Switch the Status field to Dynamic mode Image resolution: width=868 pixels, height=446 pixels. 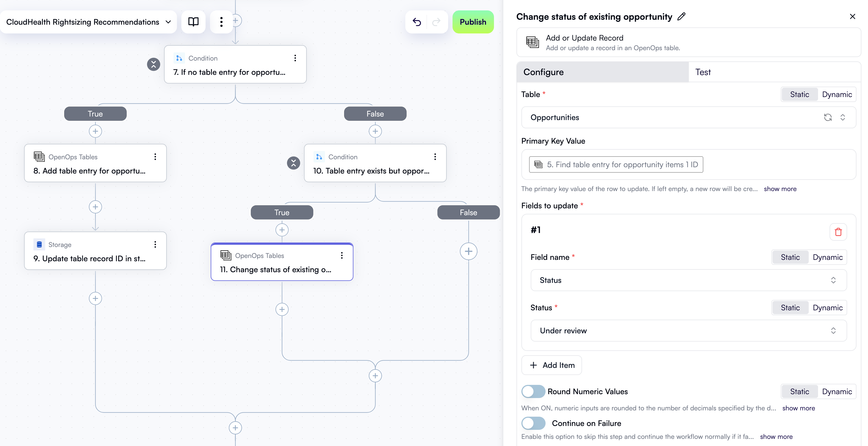[828, 307]
